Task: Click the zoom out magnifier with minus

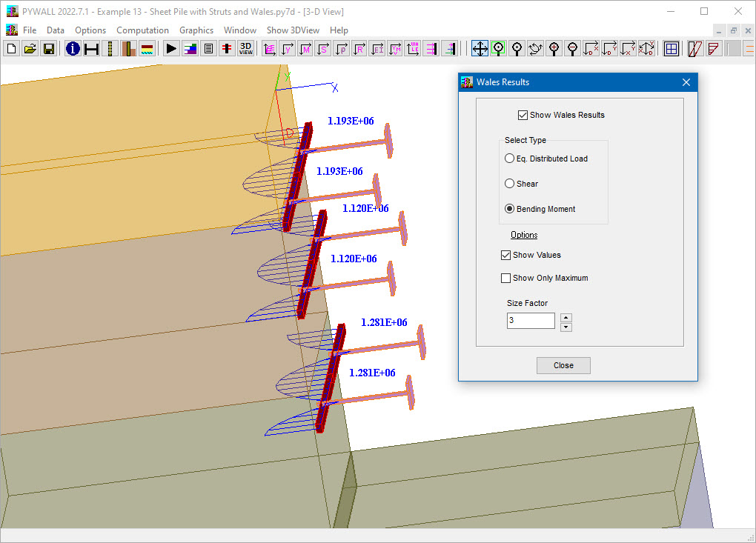Action: coord(572,49)
